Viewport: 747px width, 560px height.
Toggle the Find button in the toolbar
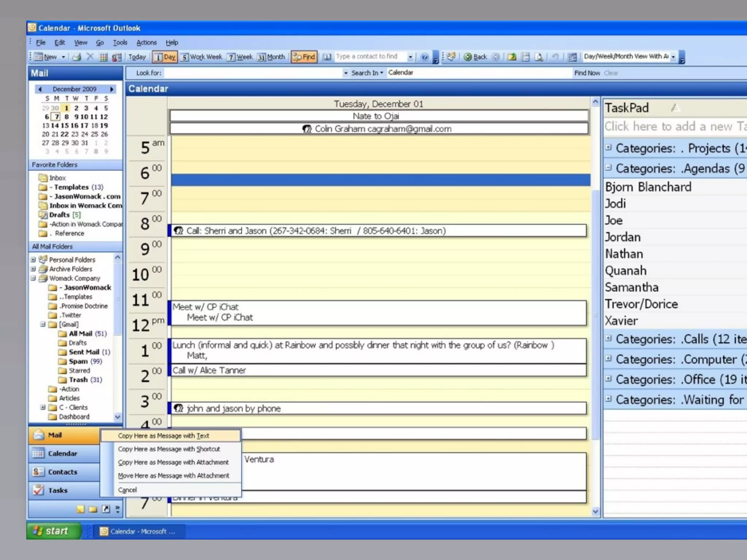click(x=304, y=57)
